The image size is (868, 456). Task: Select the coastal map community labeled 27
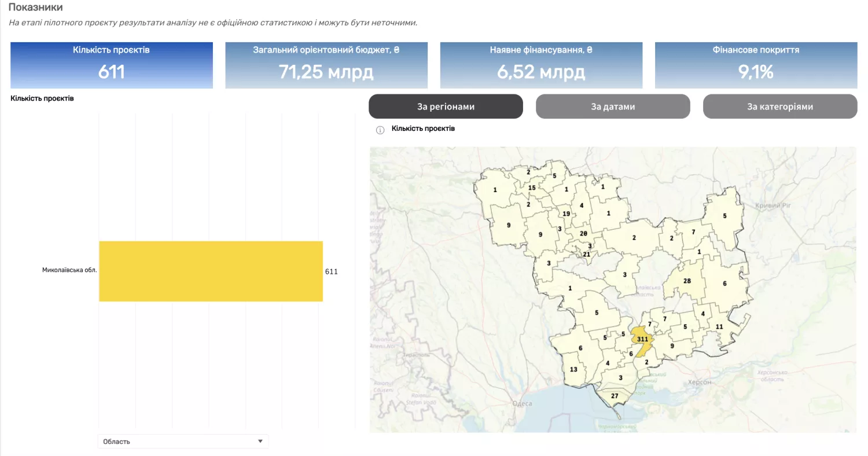point(615,396)
